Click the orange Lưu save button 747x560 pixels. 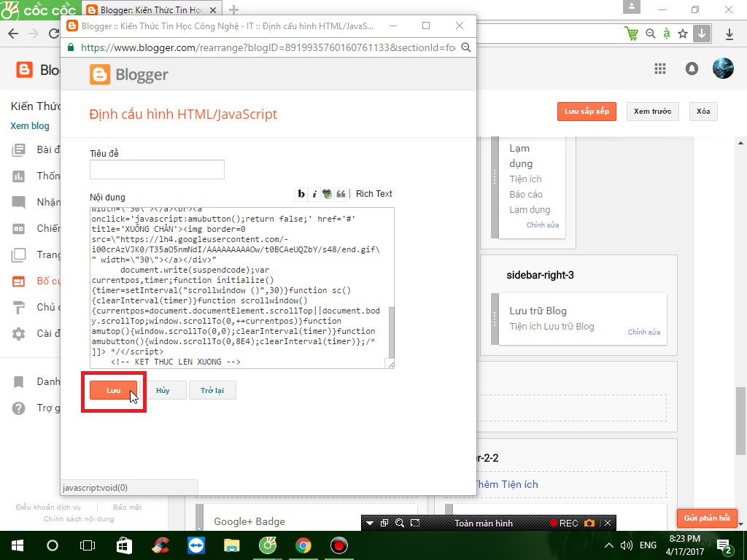point(113,391)
